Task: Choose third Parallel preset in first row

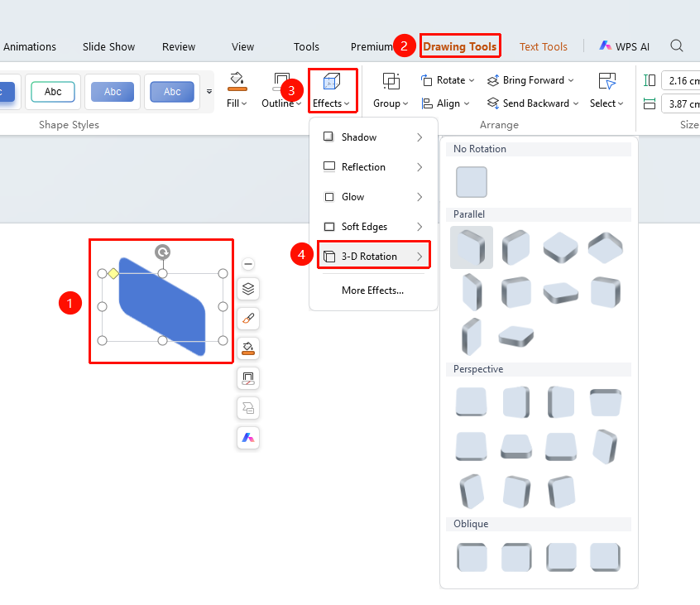Action: click(561, 247)
